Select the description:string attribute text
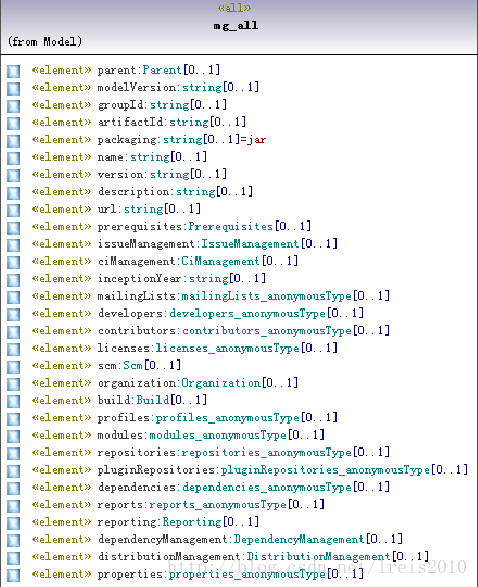The width and height of the screenshot is (478, 587). click(x=175, y=192)
